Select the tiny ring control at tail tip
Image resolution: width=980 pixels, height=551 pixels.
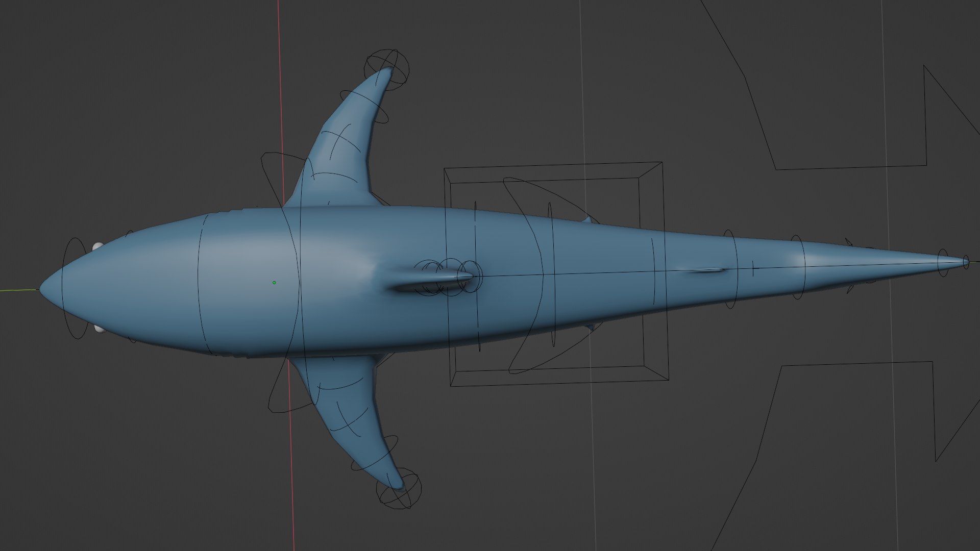click(x=966, y=262)
